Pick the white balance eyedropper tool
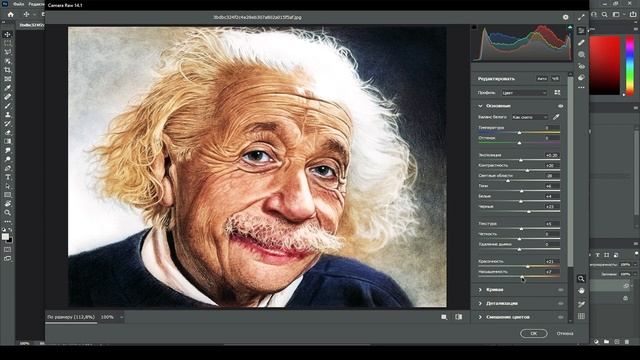The height and width of the screenshot is (360, 640). pyautogui.click(x=556, y=117)
